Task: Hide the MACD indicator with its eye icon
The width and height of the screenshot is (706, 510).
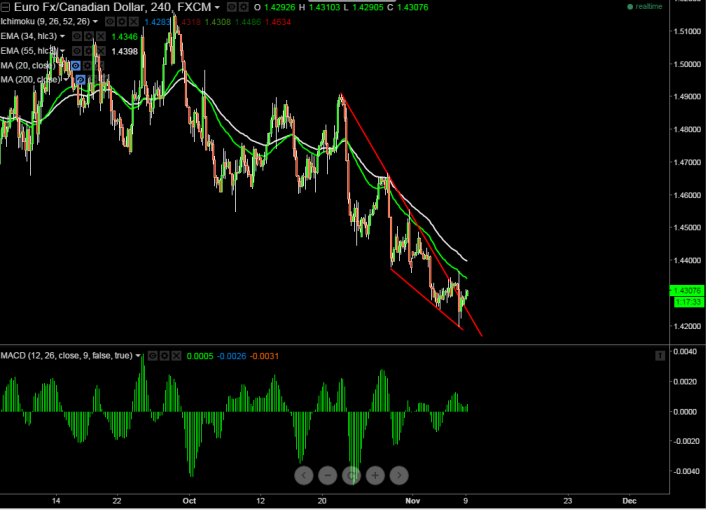Action: pos(152,356)
